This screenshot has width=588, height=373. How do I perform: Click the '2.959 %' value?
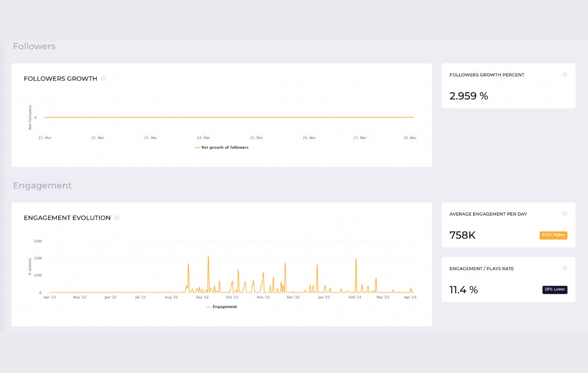click(x=469, y=96)
